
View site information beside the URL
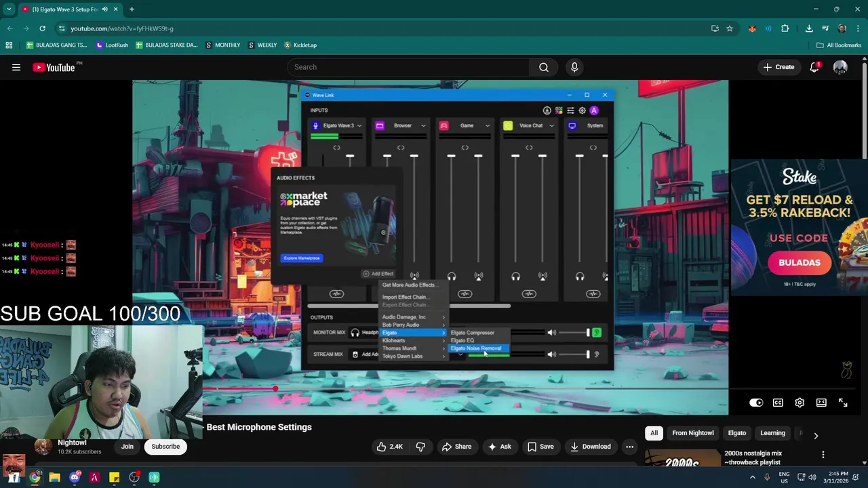tap(62, 28)
